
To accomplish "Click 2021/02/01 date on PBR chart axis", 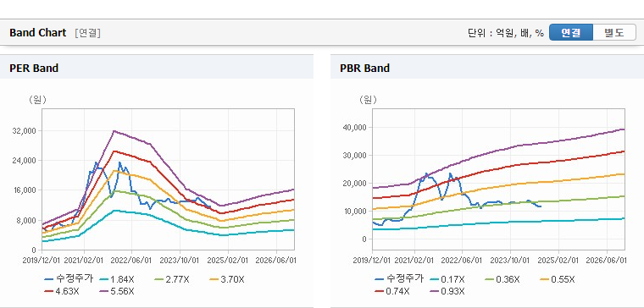I will (x=414, y=261).
